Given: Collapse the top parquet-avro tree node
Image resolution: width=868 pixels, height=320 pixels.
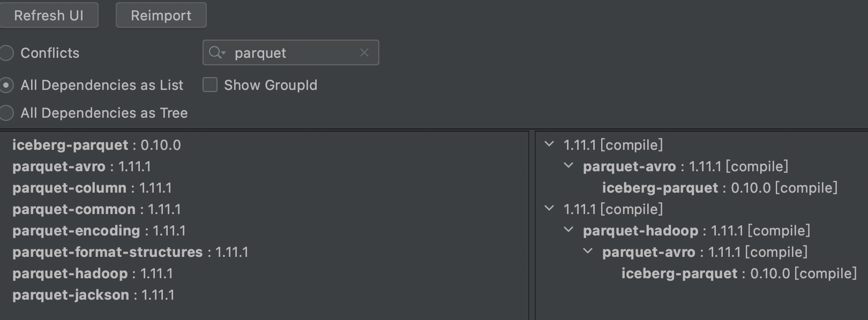Looking at the screenshot, I should [x=568, y=166].
